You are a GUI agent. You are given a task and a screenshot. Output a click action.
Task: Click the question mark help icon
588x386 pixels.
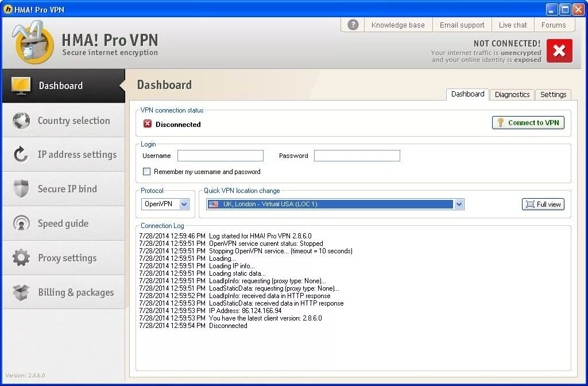click(x=353, y=25)
